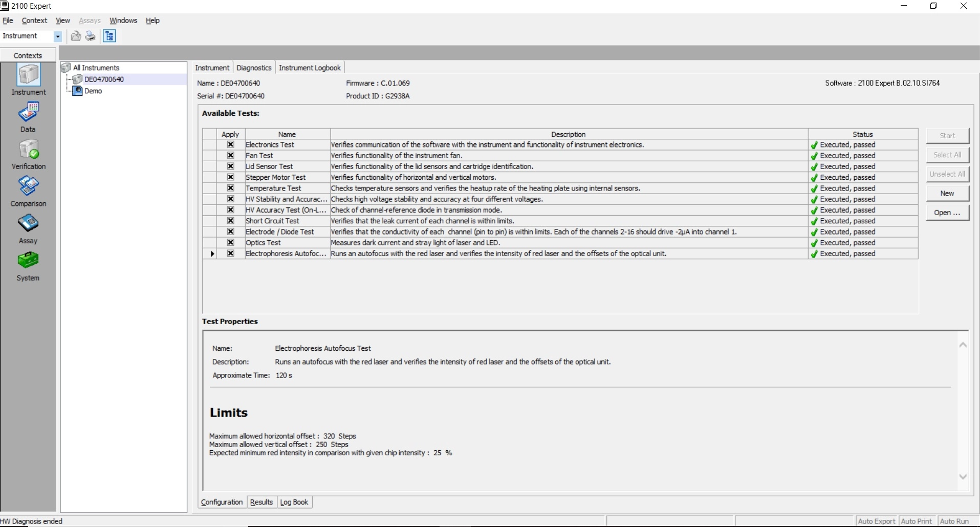Open the Results tab at bottom
Screen dimensions: 980x527
(x=261, y=502)
